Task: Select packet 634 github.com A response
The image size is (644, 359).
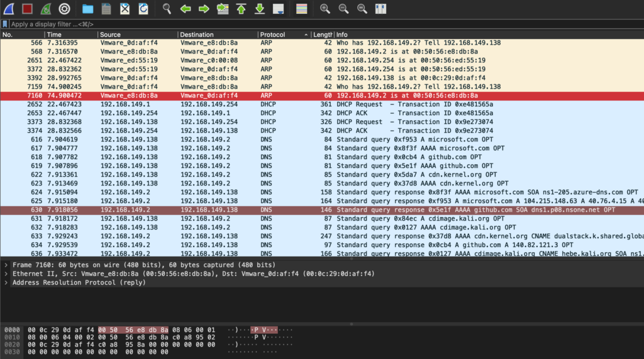Action: click(322, 245)
